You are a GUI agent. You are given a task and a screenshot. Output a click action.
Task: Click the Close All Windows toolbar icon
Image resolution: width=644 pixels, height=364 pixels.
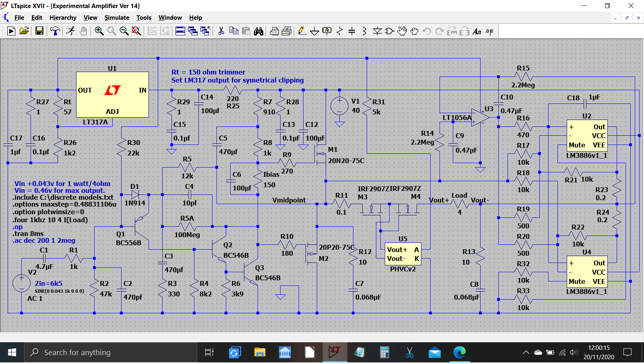205,31
